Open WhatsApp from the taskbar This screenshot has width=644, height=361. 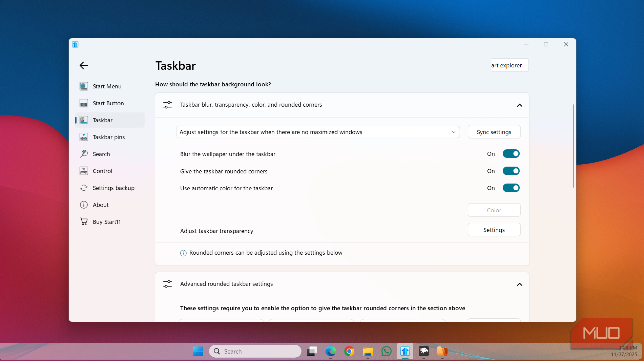387,352
